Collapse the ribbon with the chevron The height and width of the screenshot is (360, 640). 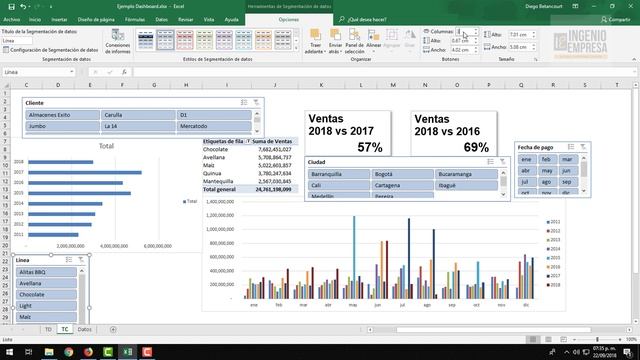tap(634, 60)
